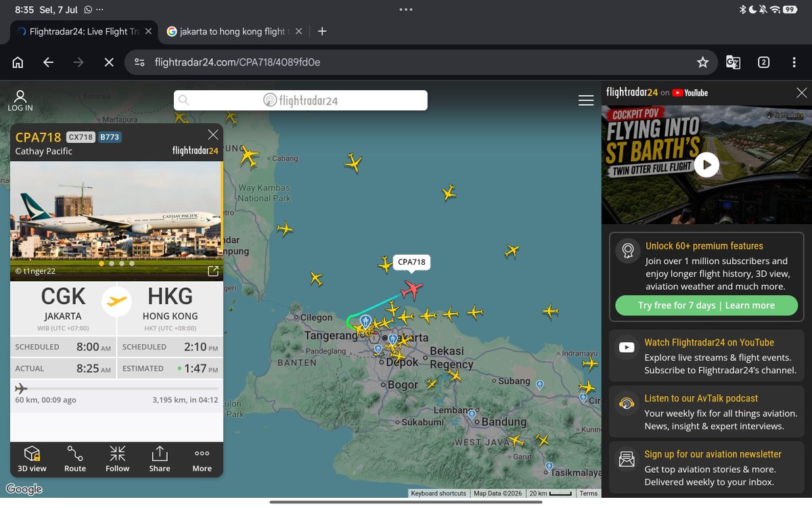Click the flightradar24 logo in flight panel
The height and width of the screenshot is (508, 812).
click(196, 150)
